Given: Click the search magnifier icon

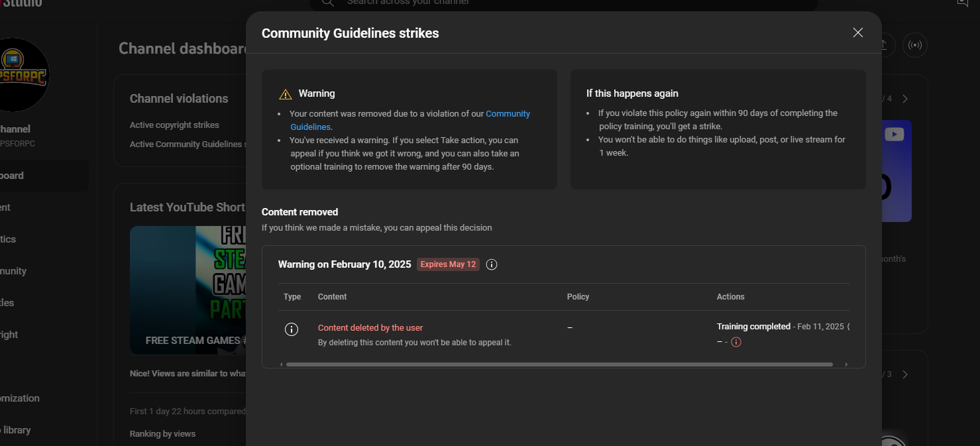Looking at the screenshot, I should pos(327,3).
